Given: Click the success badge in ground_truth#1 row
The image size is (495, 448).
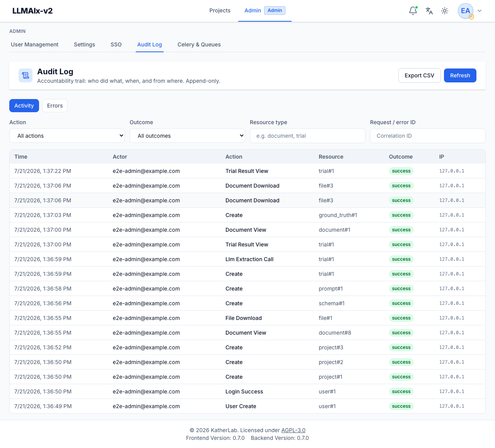Looking at the screenshot, I should coord(401,215).
